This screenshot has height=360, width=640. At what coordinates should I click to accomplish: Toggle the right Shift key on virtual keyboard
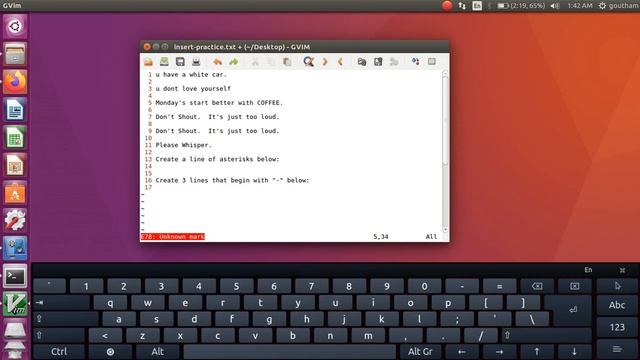pyautogui.click(x=546, y=336)
